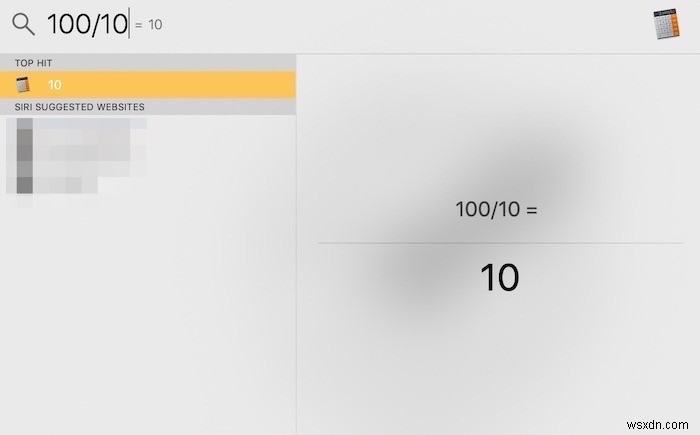Click the Spotlight magnifying glass icon

(23, 24)
